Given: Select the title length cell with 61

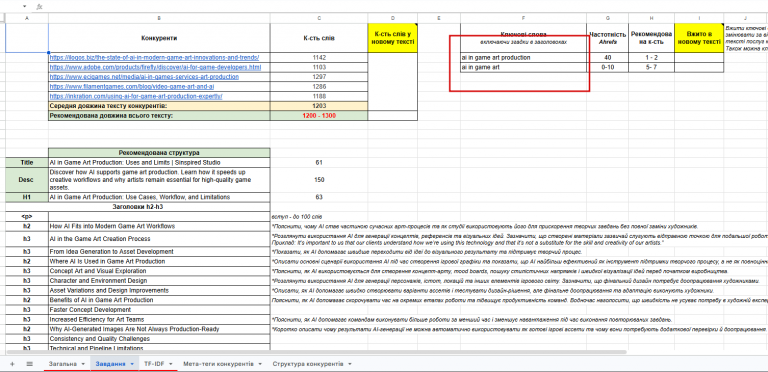Looking at the screenshot, I should point(319,162).
